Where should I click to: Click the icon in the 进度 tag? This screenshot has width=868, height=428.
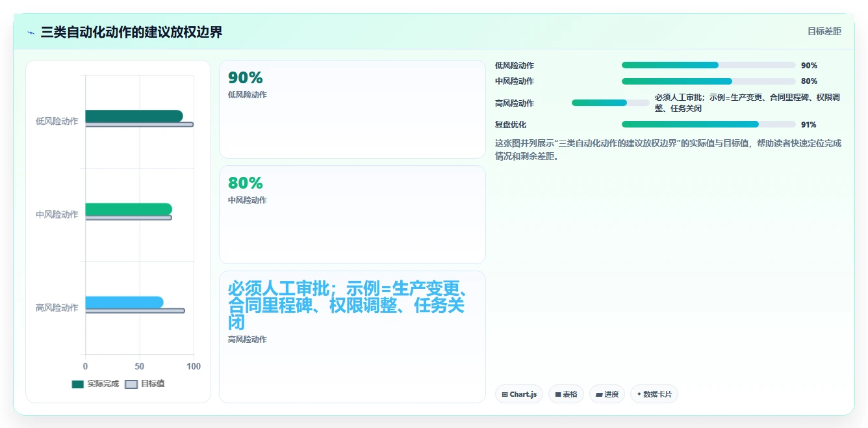(x=599, y=395)
